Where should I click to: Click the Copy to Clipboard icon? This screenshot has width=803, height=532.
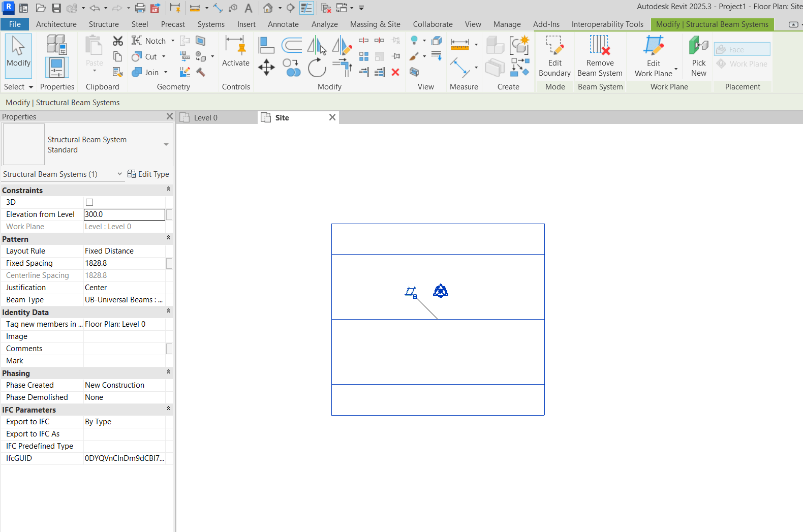coord(118,56)
